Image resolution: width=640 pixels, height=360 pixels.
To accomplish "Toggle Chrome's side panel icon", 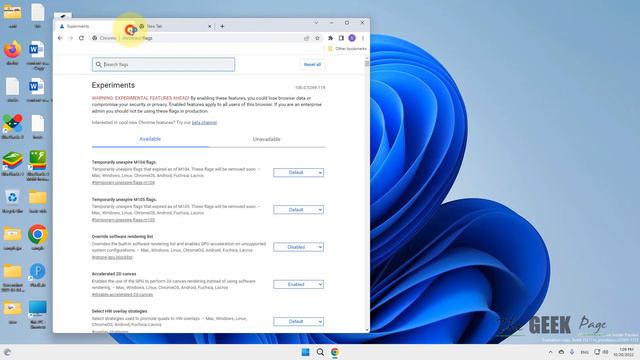I will tap(341, 38).
